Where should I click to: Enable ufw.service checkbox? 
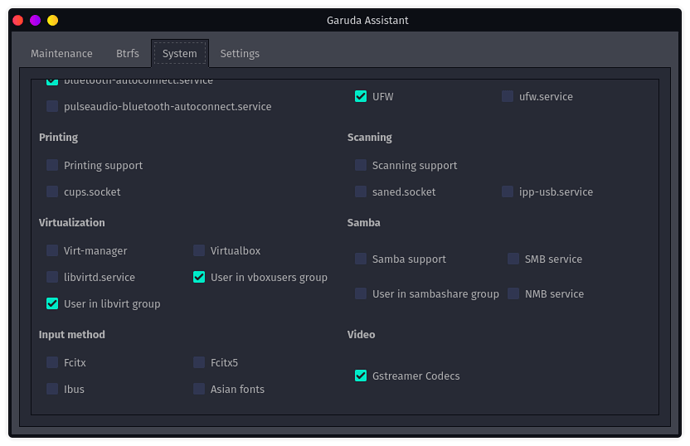[x=507, y=96]
